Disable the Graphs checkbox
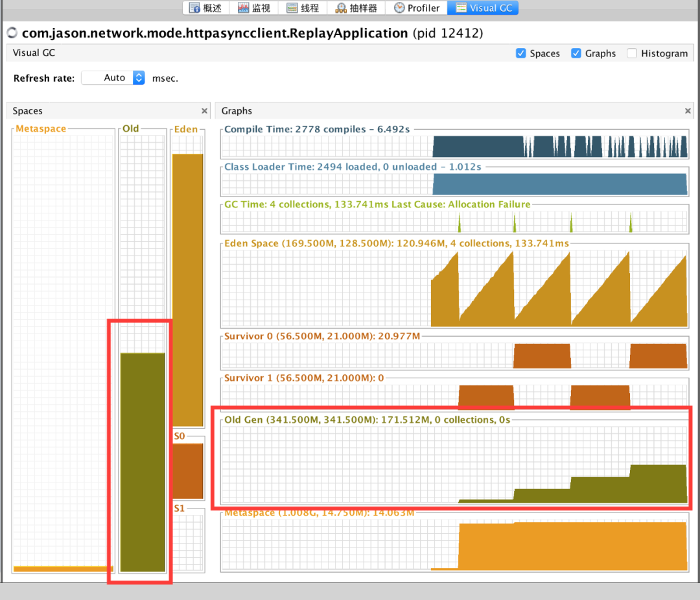700x600 pixels. pos(576,53)
